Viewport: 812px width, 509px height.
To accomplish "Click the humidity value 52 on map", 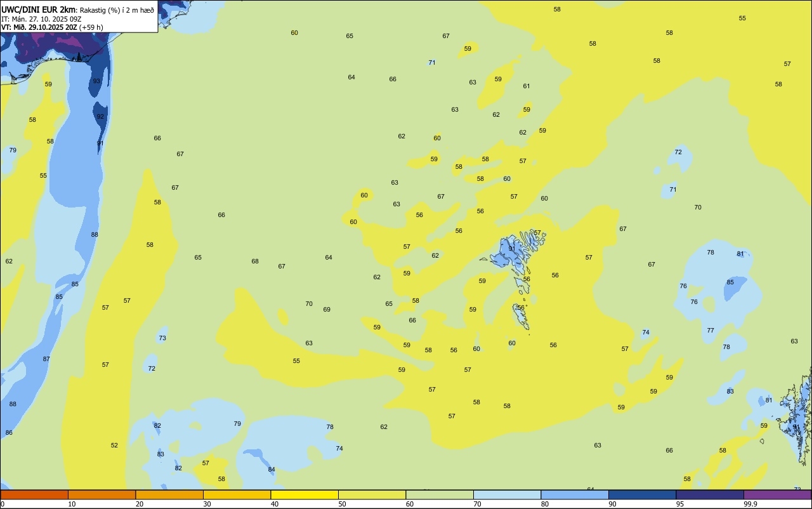I will click(114, 445).
